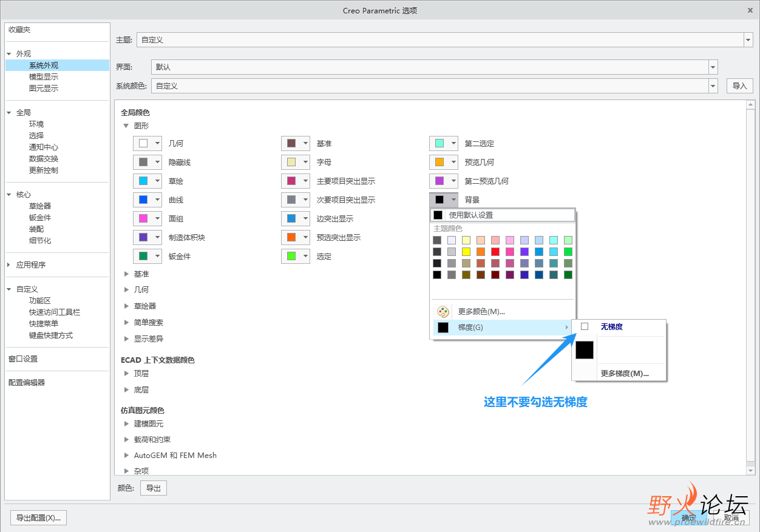The width and height of the screenshot is (760, 532).
Task: Collapse the 图形 section
Action: pyautogui.click(x=126, y=126)
